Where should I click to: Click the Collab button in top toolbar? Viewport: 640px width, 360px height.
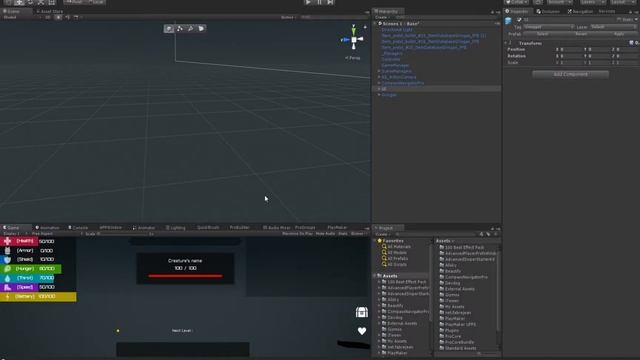(x=516, y=2)
